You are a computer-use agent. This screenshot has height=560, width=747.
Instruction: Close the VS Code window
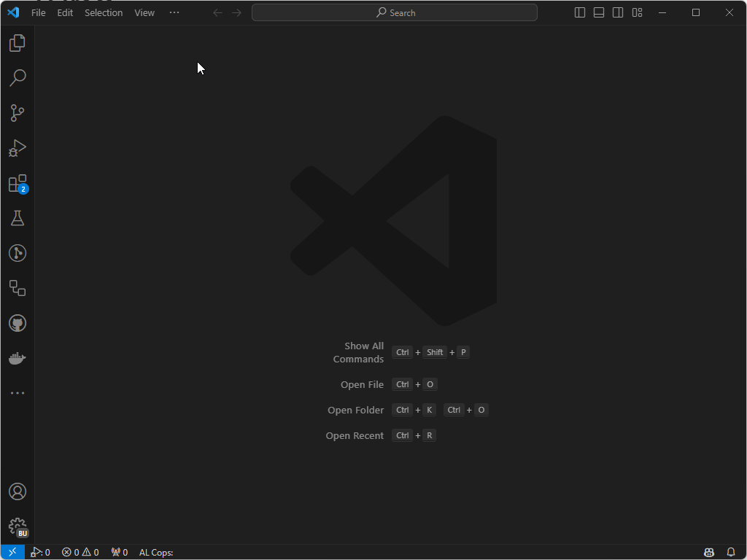click(729, 13)
